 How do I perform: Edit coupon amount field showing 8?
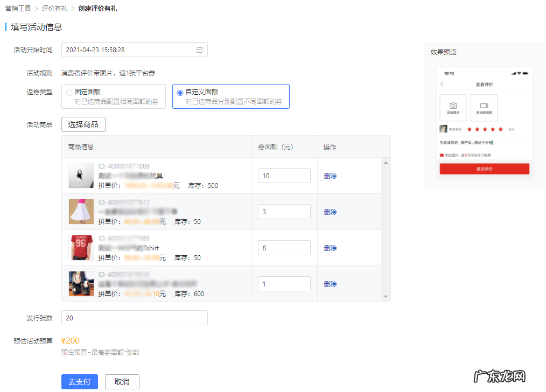(x=284, y=248)
